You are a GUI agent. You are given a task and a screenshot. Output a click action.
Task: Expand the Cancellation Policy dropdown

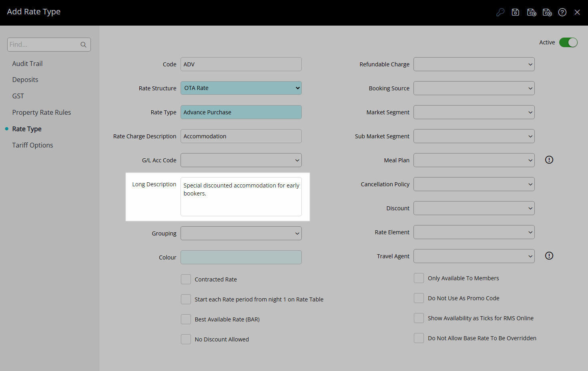coord(474,184)
